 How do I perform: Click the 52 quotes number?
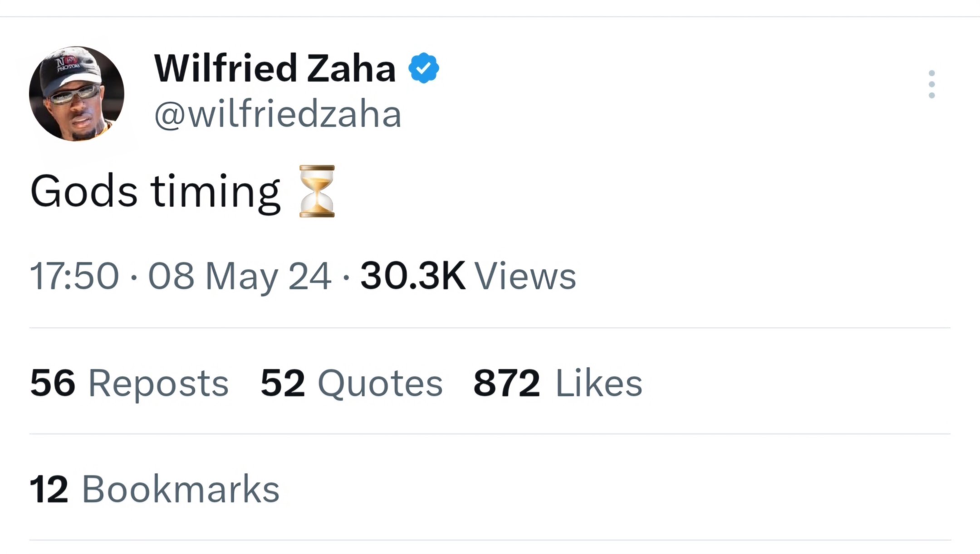pos(283,383)
